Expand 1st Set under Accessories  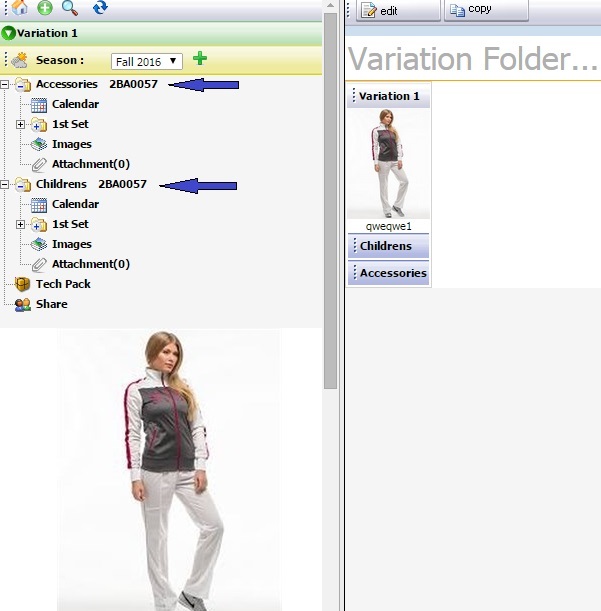point(20,124)
